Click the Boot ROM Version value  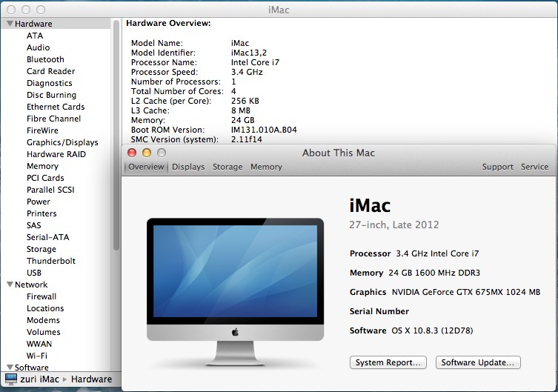(264, 130)
